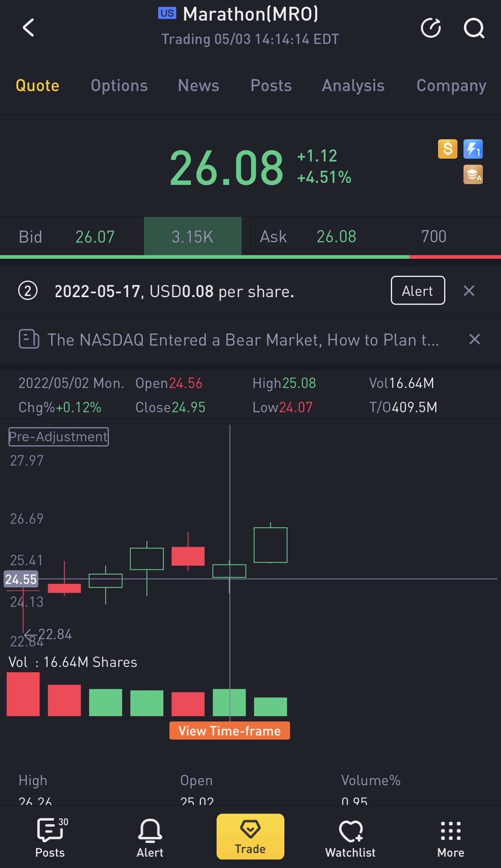Tap the orange dollar sign badge
The image size is (501, 868).
pos(448,149)
